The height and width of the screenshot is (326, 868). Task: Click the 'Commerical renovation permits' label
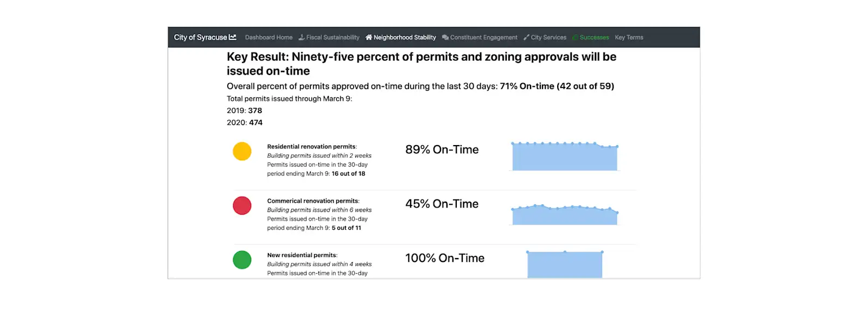point(313,201)
